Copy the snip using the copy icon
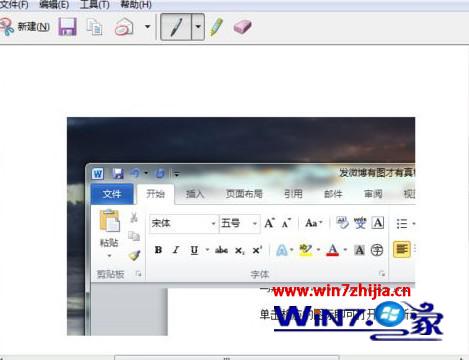469x360 pixels. click(x=95, y=27)
